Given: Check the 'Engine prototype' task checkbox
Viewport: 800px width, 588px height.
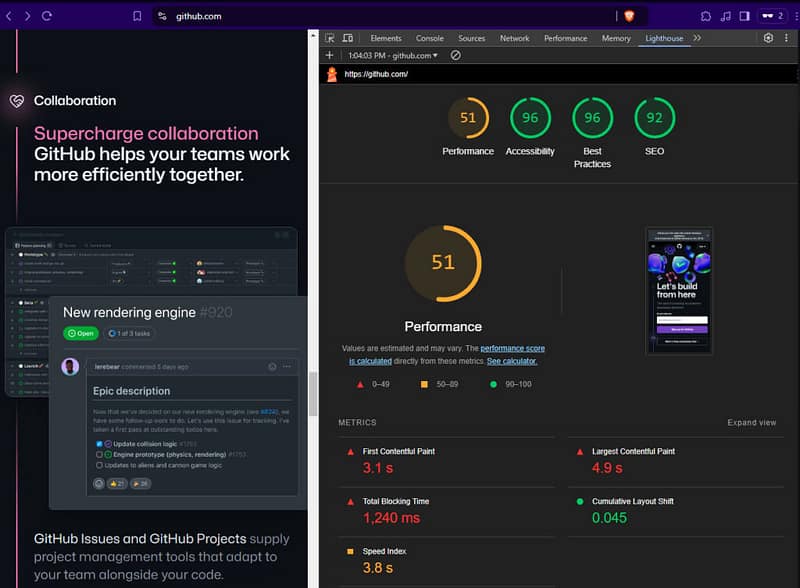Looking at the screenshot, I should point(99,454).
